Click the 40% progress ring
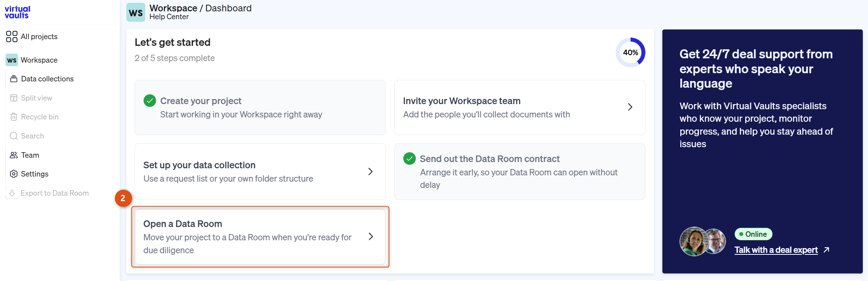The height and width of the screenshot is (281, 868). 631,52
